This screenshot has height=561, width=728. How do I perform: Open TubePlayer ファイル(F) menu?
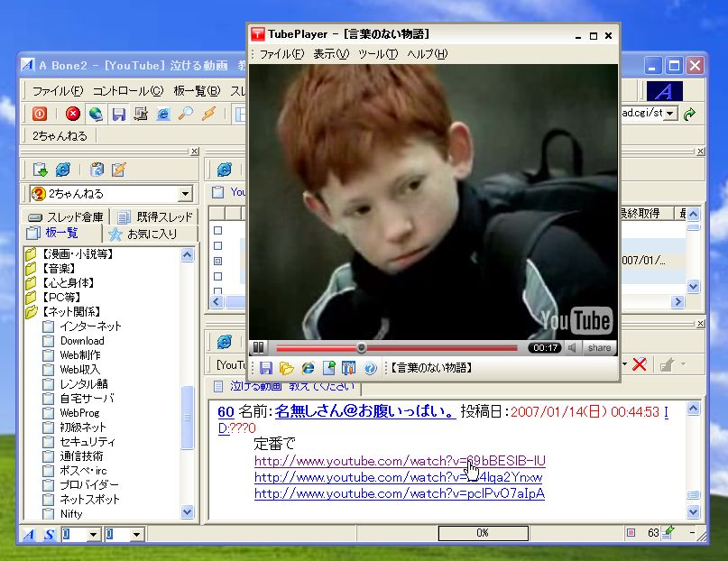(281, 54)
